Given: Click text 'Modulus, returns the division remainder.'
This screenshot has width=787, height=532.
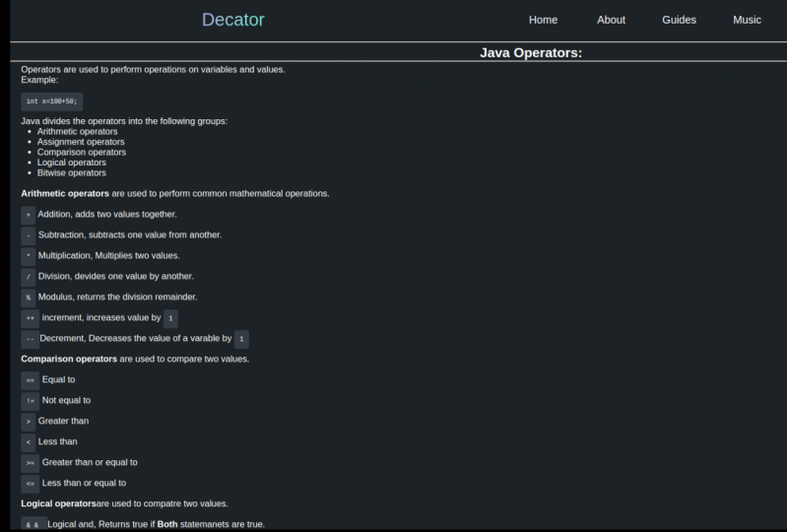Looking at the screenshot, I should click(x=118, y=297).
